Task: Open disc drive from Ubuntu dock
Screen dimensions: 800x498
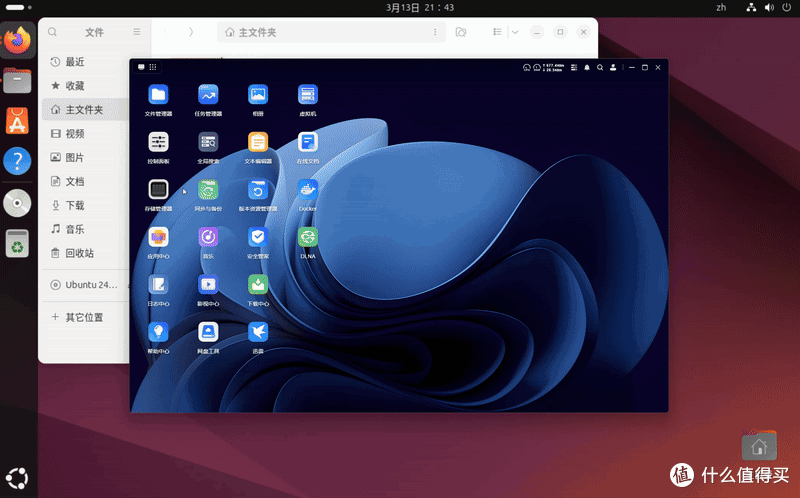Action: [x=18, y=203]
